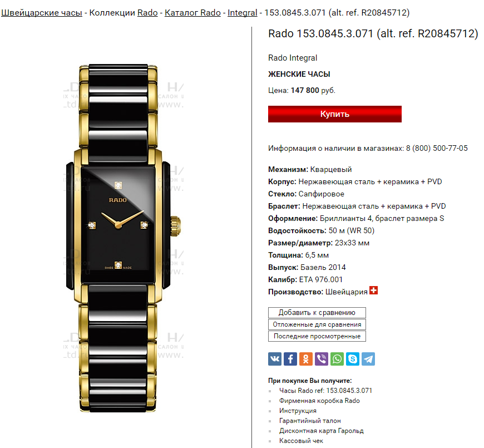The height and width of the screenshot is (448, 484).
Task: Click the phone number 8 (800) 500-77-05
Action: point(437,148)
